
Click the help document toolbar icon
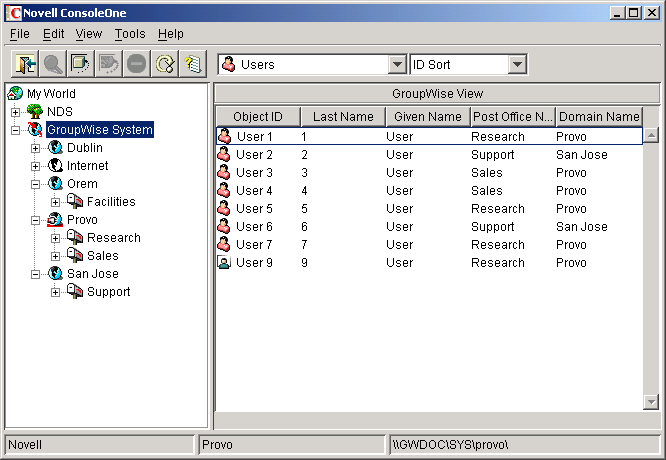[x=193, y=64]
